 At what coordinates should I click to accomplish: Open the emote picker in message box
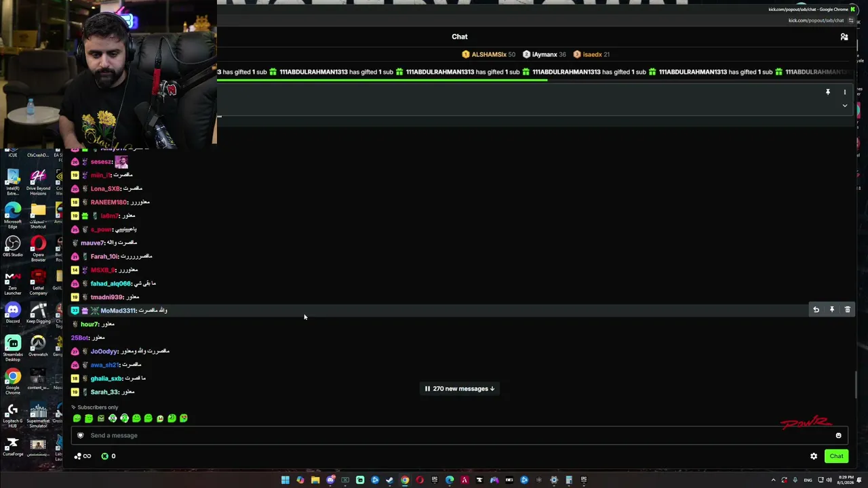839,436
